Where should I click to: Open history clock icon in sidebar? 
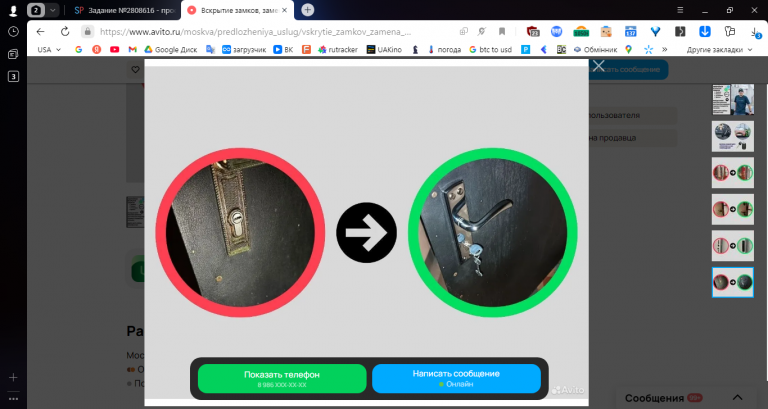pos(13,32)
